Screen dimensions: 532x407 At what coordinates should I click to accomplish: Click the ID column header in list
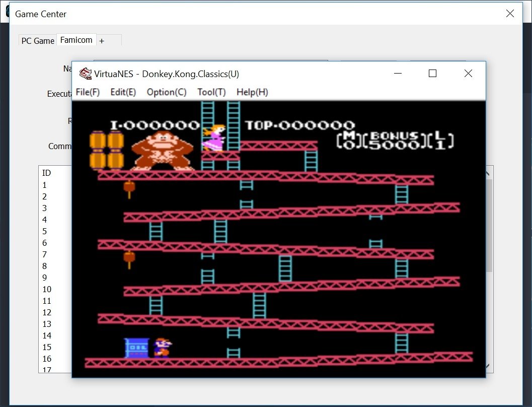[x=46, y=173]
